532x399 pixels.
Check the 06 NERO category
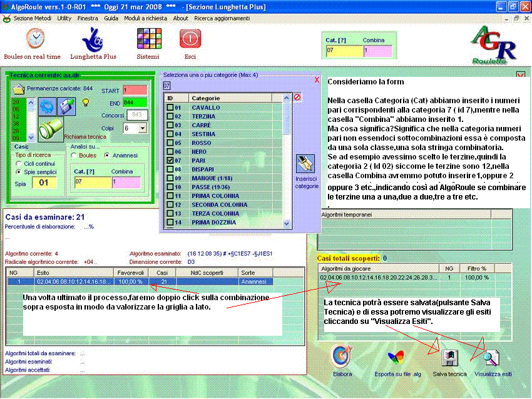point(170,151)
